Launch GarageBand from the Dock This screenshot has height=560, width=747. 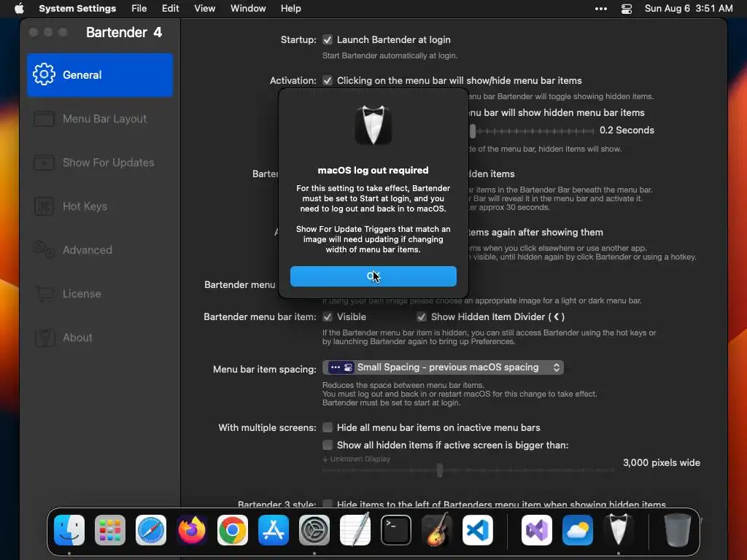[x=437, y=529]
